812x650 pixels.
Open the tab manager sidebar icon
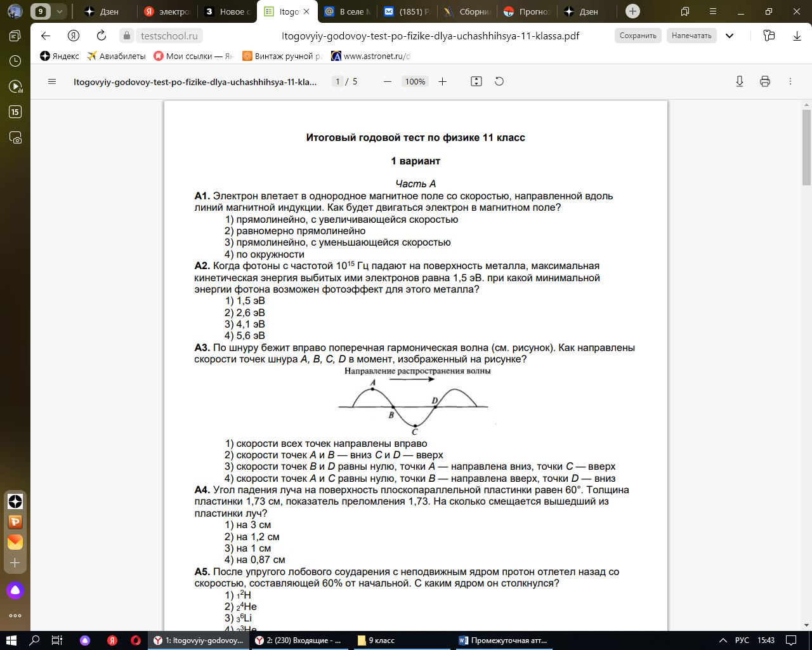click(15, 36)
